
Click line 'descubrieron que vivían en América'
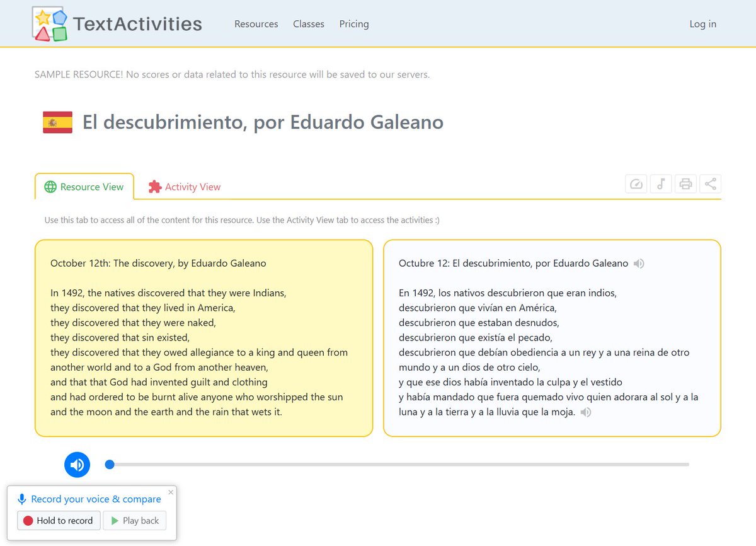pos(478,308)
